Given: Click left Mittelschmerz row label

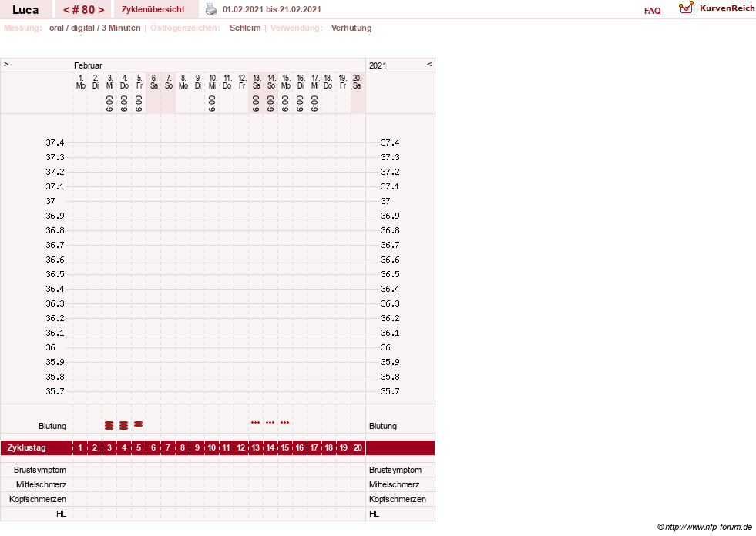Looking at the screenshot, I should pyautogui.click(x=41, y=484).
